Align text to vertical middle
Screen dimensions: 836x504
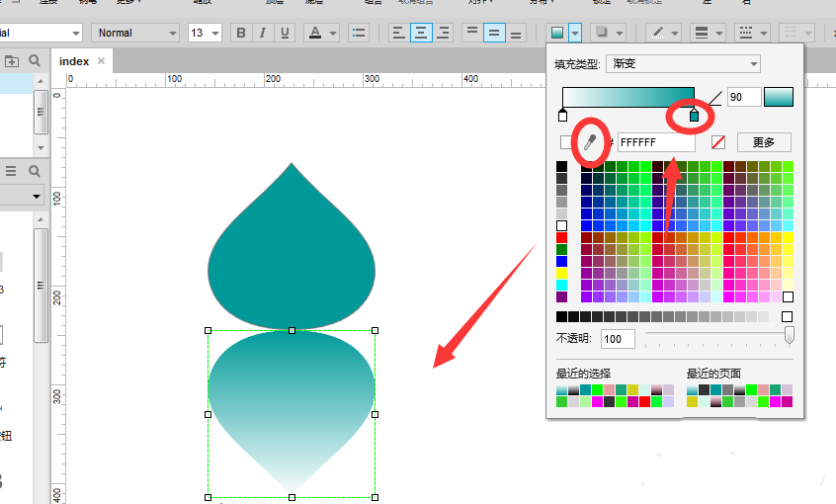(494, 33)
